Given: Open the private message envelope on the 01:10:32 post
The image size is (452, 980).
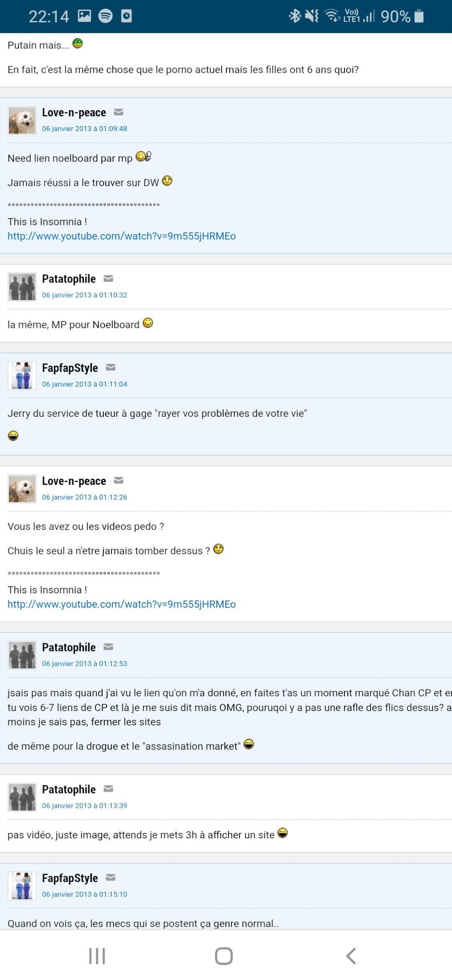Looking at the screenshot, I should [108, 278].
